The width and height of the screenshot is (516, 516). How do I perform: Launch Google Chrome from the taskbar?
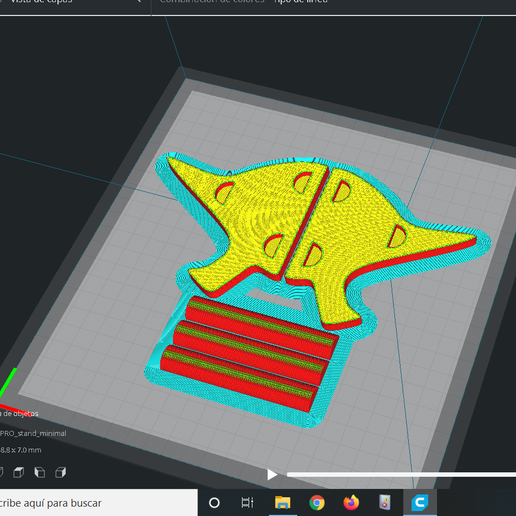pyautogui.click(x=317, y=503)
